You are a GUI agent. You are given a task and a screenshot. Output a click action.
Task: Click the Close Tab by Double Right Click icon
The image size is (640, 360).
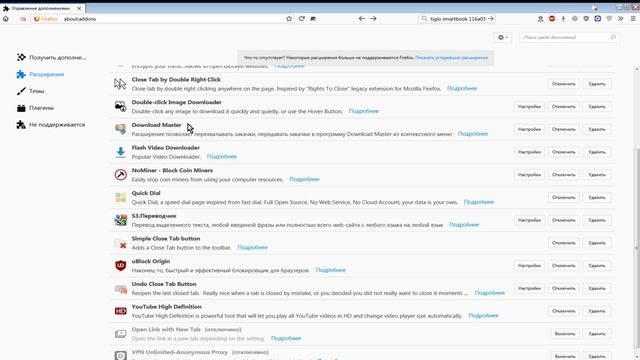point(120,84)
